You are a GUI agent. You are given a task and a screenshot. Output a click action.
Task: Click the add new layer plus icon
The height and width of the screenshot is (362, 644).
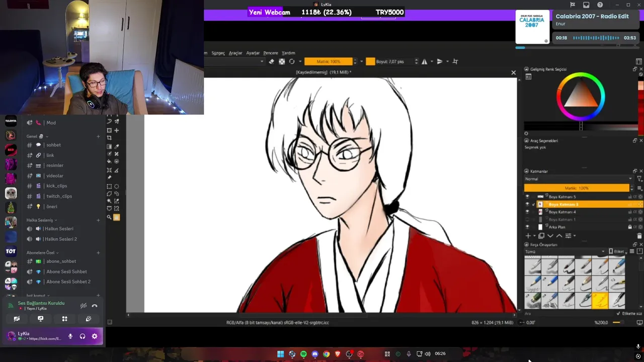click(528, 235)
